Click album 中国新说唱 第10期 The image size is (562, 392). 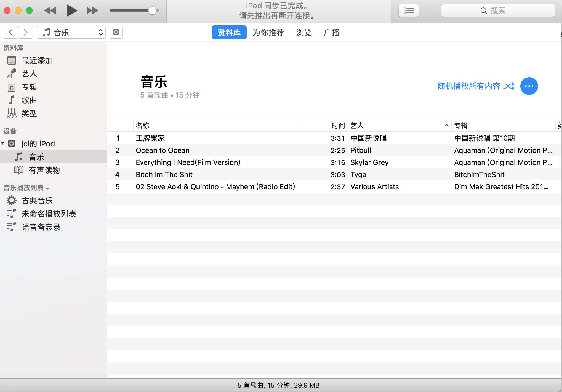coord(484,138)
